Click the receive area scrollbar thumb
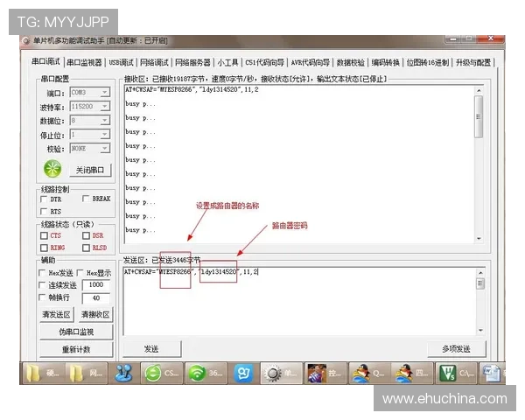525x420 pixels. click(x=479, y=116)
